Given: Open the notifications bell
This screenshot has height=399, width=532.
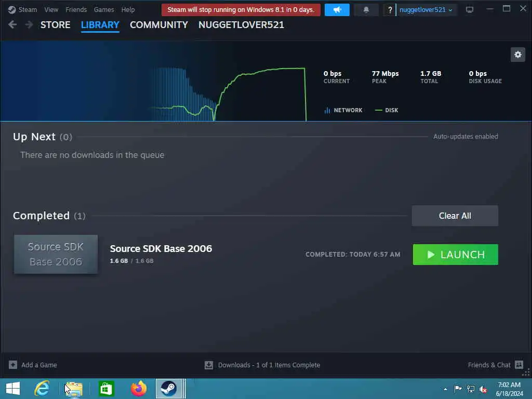Looking at the screenshot, I should (x=366, y=9).
